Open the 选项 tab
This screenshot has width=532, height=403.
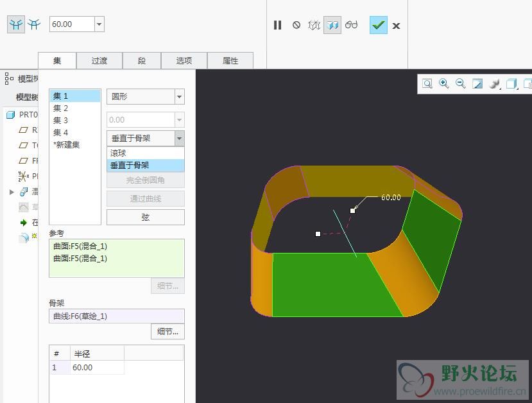(184, 61)
